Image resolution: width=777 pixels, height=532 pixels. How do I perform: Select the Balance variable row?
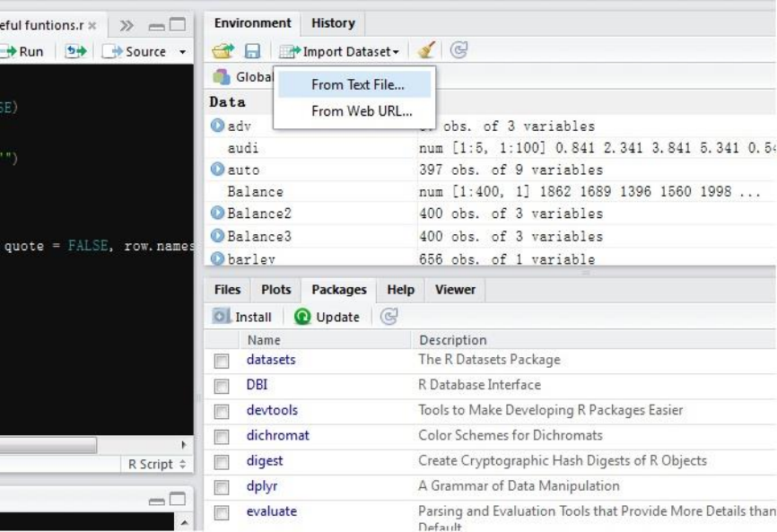point(491,192)
